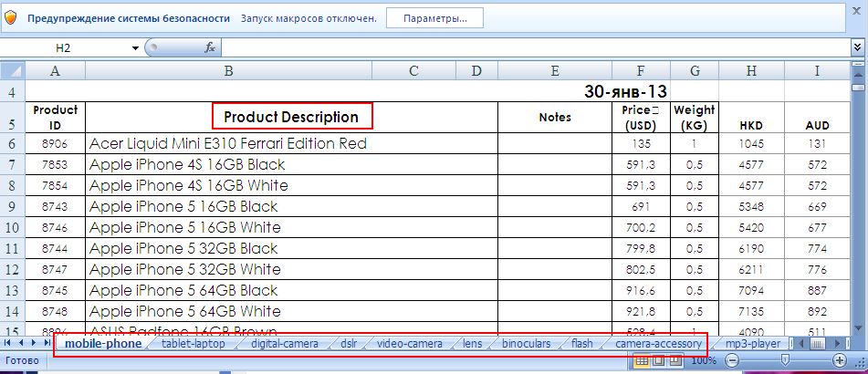Select row 6 header

12,144
